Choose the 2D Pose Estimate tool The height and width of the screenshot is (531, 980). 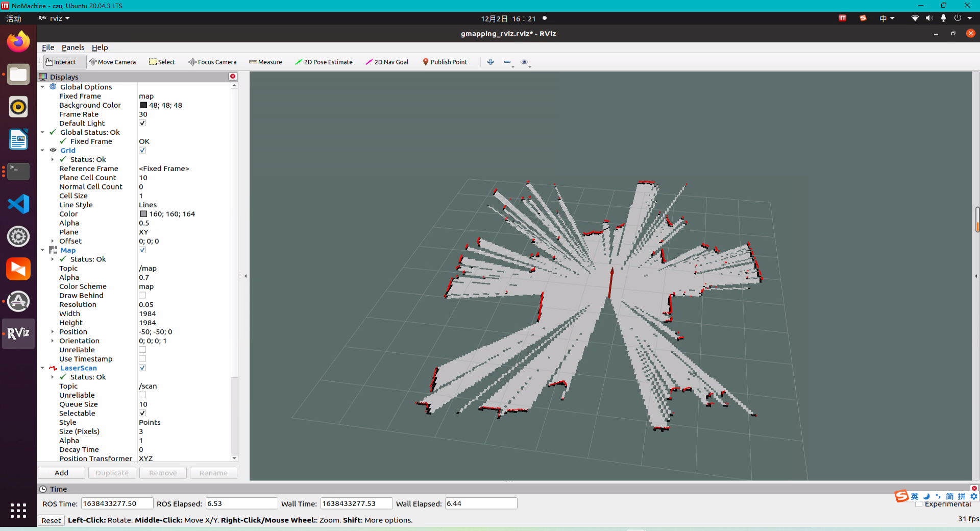[324, 62]
